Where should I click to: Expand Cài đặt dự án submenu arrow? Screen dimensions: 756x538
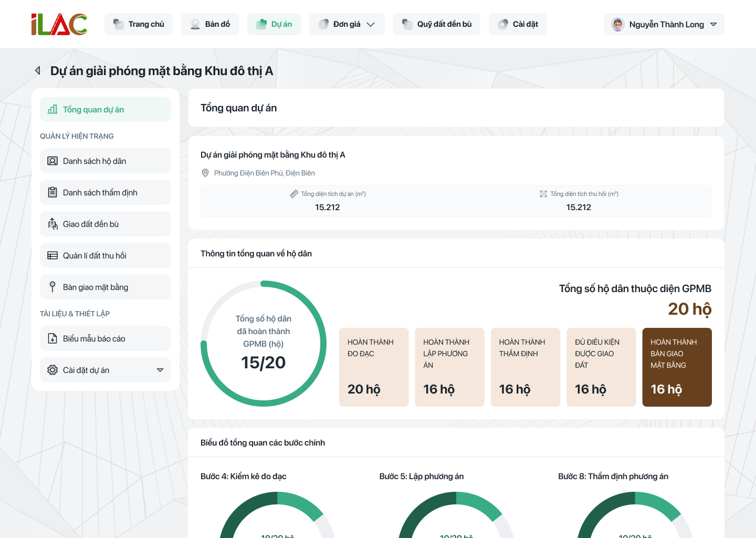[160, 370]
